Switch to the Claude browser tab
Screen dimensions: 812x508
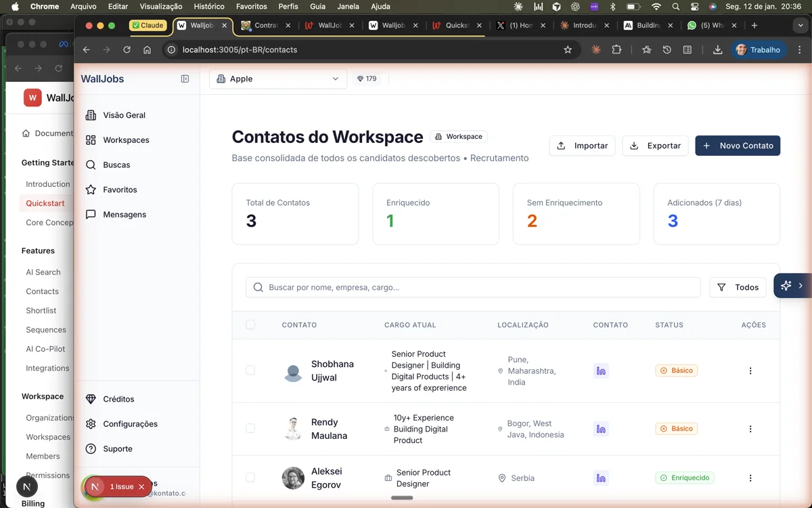point(148,25)
